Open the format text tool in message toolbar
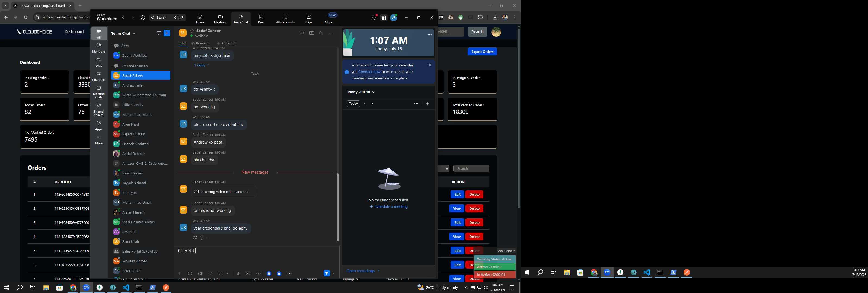868x293 pixels. tap(180, 273)
